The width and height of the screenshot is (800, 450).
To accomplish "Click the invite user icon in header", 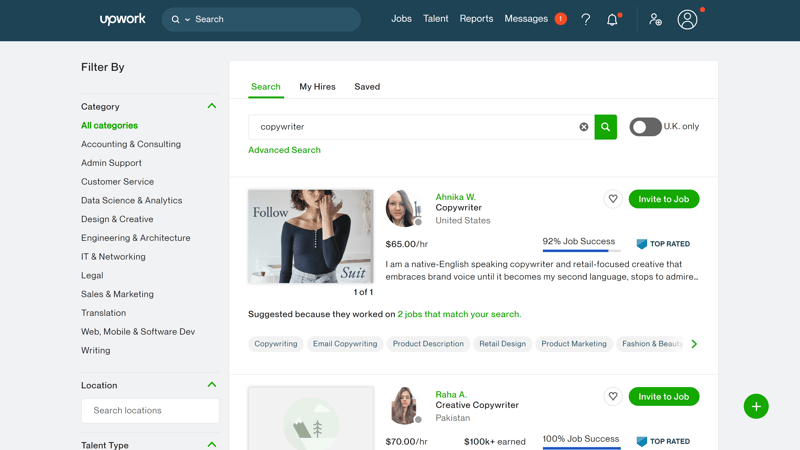I will pyautogui.click(x=655, y=19).
